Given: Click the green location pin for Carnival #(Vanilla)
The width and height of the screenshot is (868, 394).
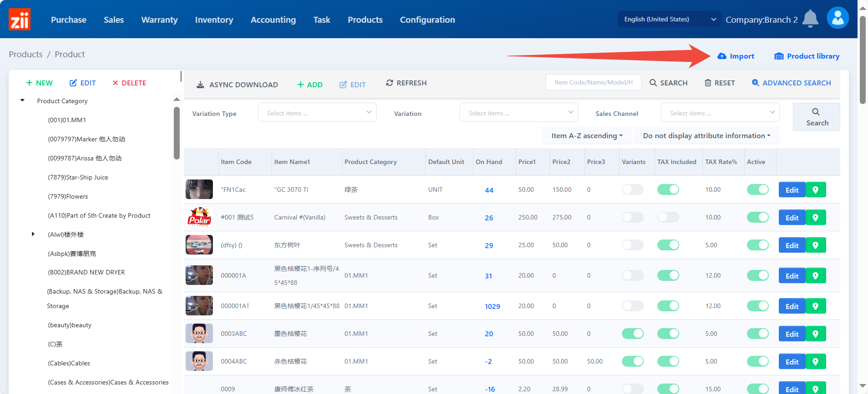Looking at the screenshot, I should [x=816, y=218].
